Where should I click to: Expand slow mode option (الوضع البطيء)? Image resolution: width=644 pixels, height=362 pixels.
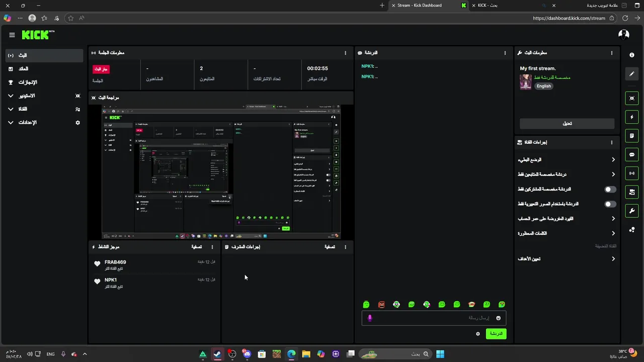click(567, 160)
